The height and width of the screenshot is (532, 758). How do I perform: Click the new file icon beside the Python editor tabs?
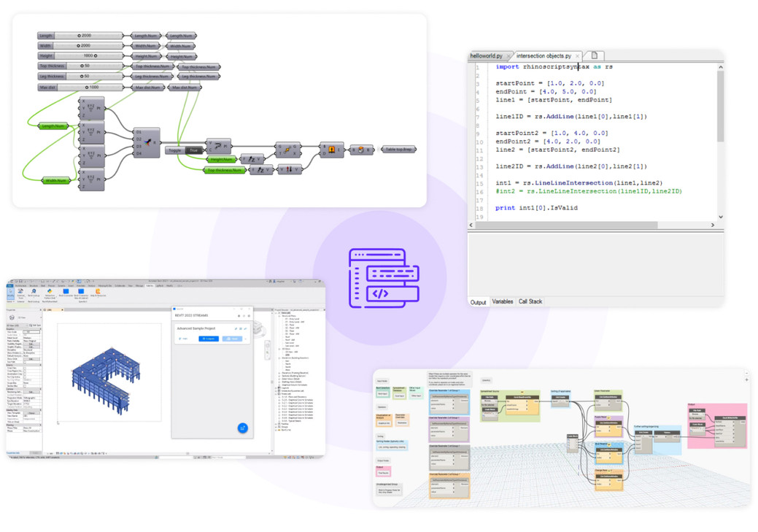click(596, 55)
